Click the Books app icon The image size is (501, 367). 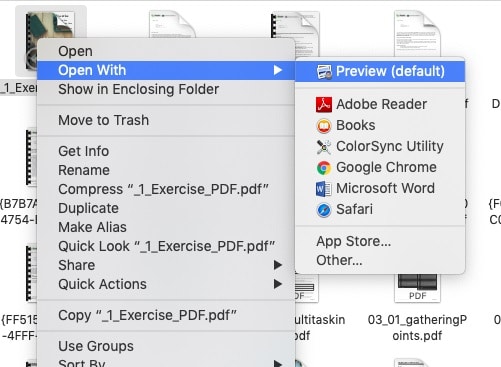[x=324, y=126]
